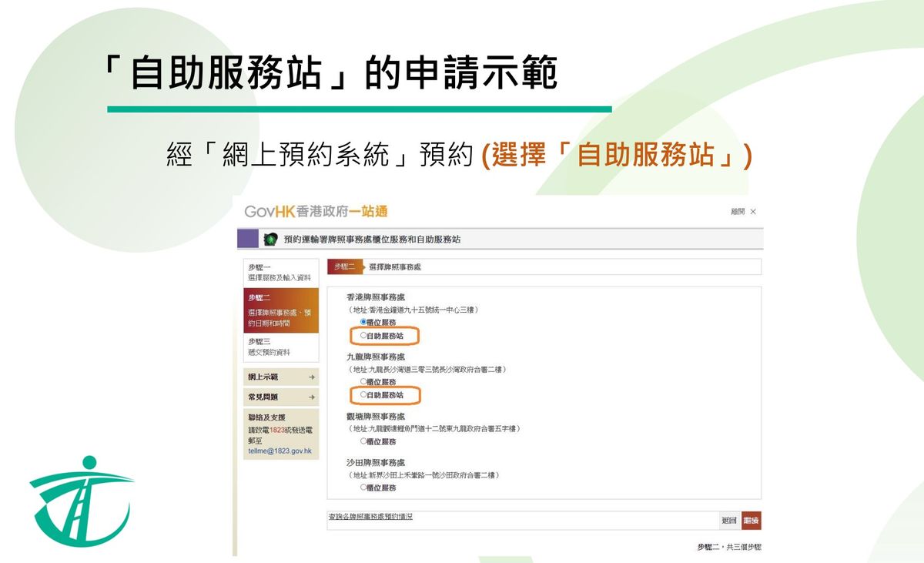Click the 九龍長沙灣道三零三號 address line
Viewport: 924px width, 563px height.
(x=427, y=370)
